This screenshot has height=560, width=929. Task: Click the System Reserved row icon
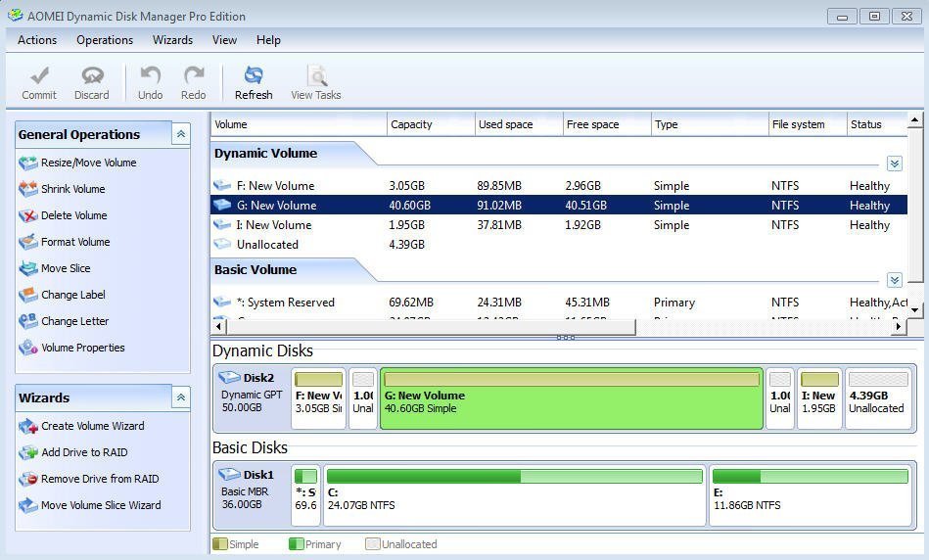pyautogui.click(x=222, y=303)
